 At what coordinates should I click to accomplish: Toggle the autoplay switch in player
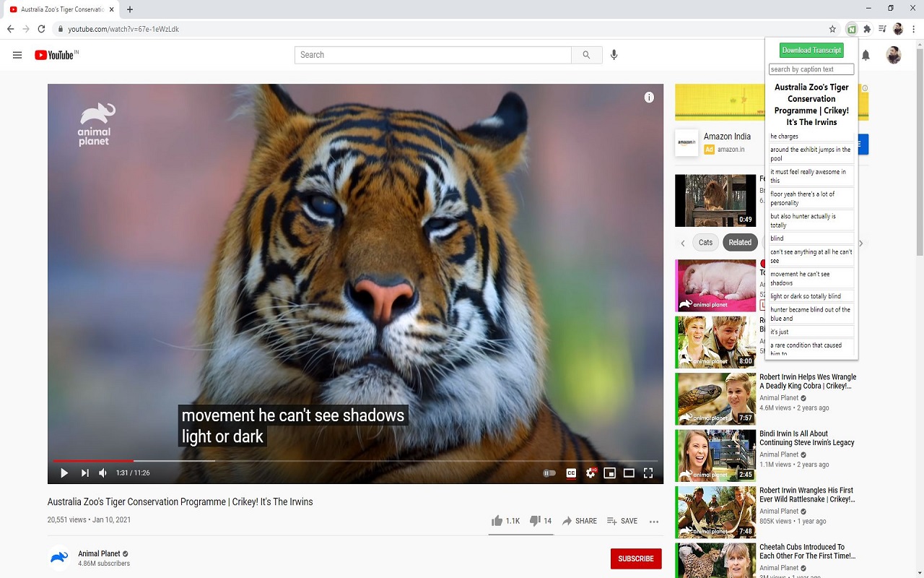coord(549,473)
